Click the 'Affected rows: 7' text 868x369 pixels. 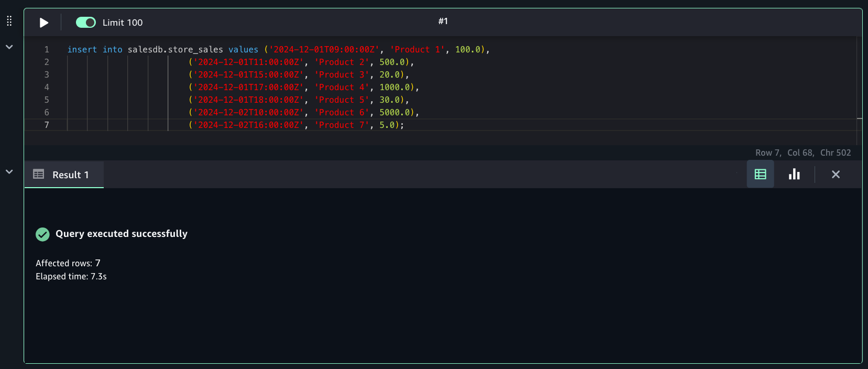[68, 263]
